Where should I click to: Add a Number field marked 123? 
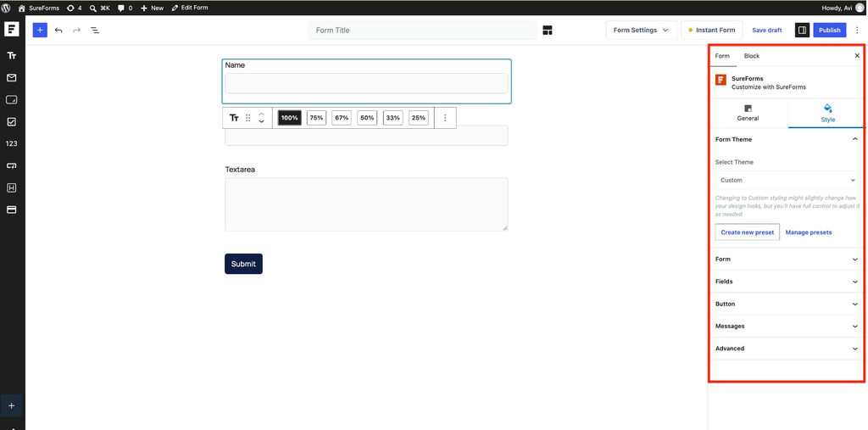click(x=12, y=143)
